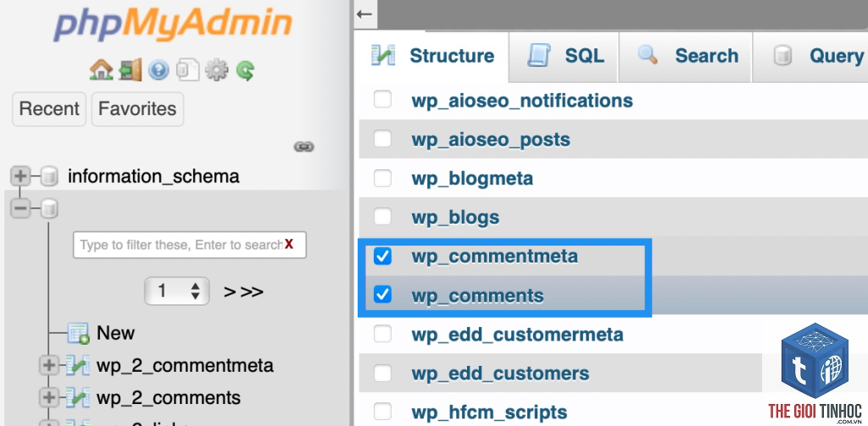Viewport: 868px width, 426px height.
Task: Check wp_hfcm_scripts checkbox
Action: point(382,412)
